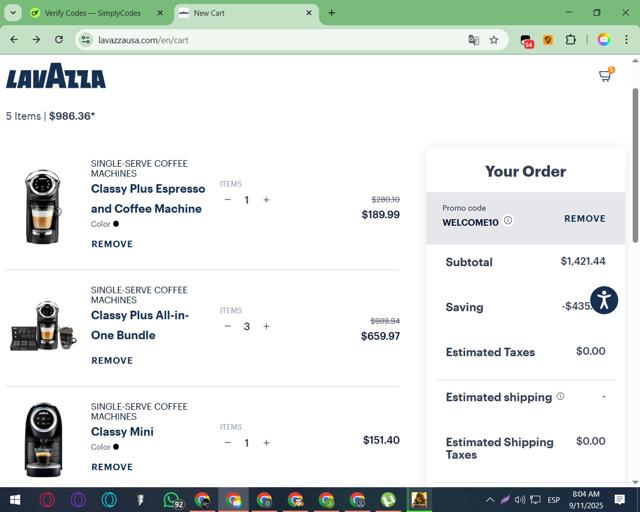This screenshot has width=640, height=512.
Task: Remove Classy Mini from cart
Action: point(112,467)
